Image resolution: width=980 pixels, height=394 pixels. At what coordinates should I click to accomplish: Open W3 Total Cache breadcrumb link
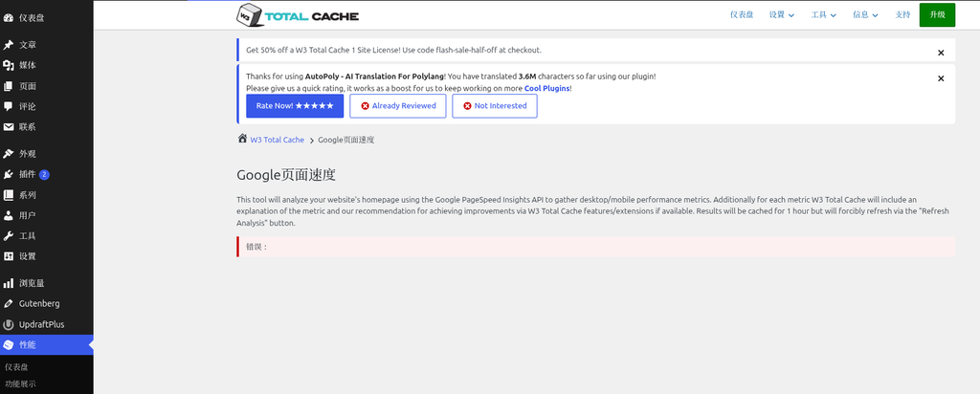[x=277, y=140]
